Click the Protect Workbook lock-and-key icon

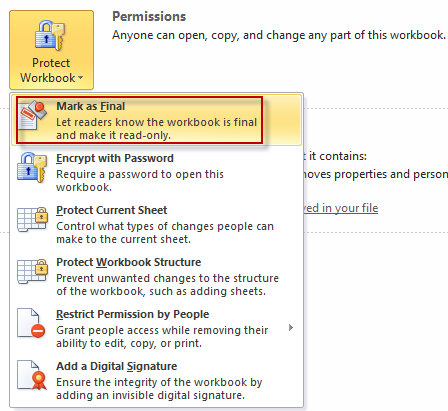pos(50,35)
